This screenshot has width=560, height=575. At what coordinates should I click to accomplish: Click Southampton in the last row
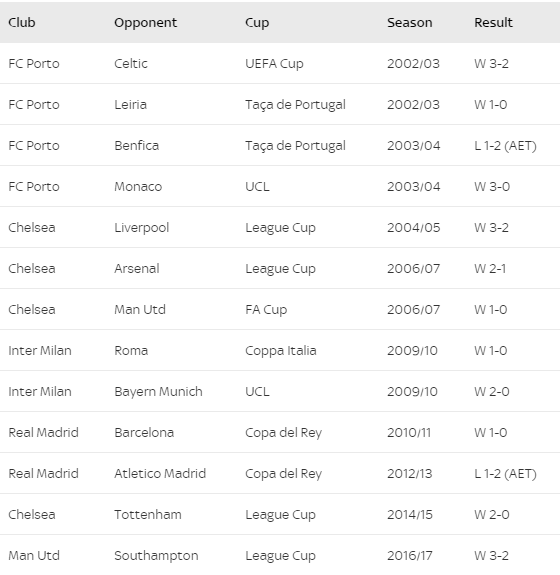(156, 556)
